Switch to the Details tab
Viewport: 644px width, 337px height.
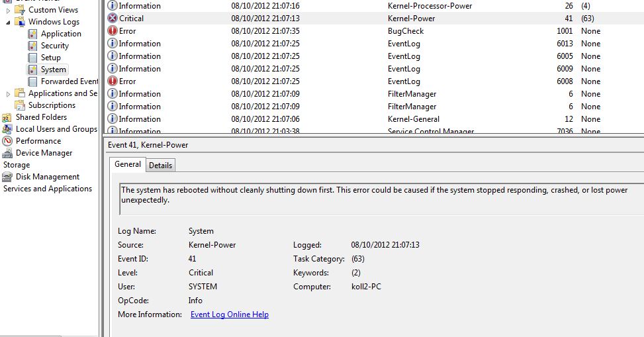[x=160, y=166]
